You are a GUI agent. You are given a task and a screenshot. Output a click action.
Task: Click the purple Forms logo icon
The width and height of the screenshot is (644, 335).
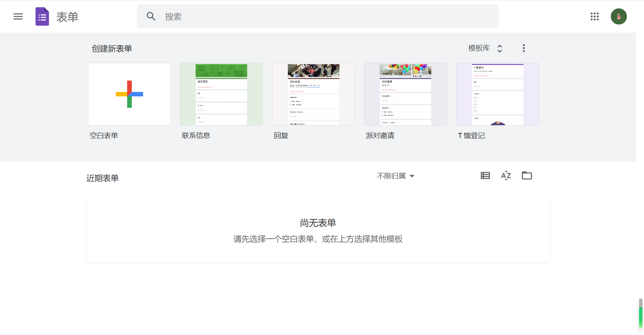point(42,16)
